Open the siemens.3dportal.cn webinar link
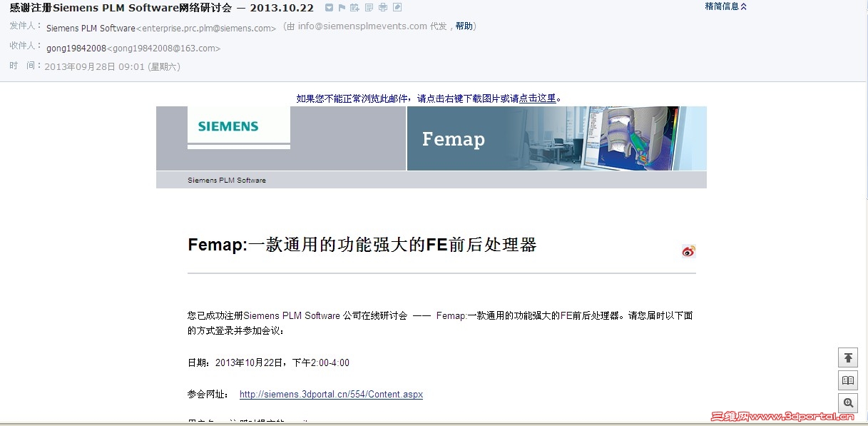This screenshot has width=868, height=426. (x=331, y=394)
